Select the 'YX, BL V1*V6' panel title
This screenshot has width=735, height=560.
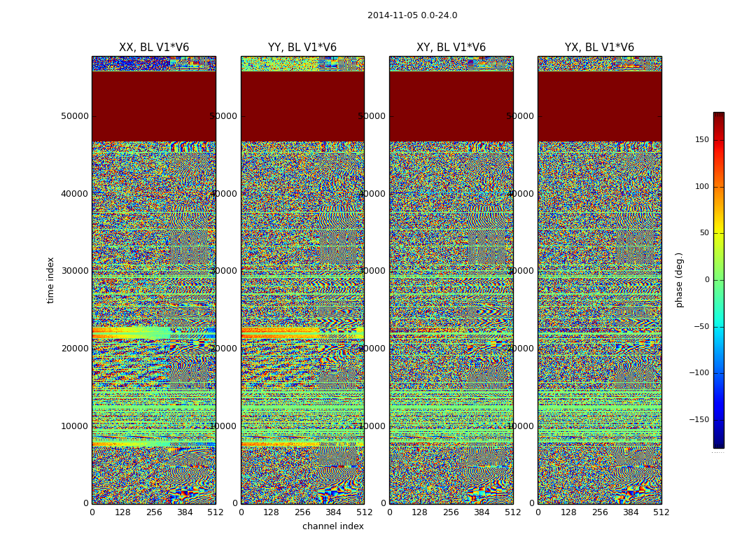pos(599,48)
